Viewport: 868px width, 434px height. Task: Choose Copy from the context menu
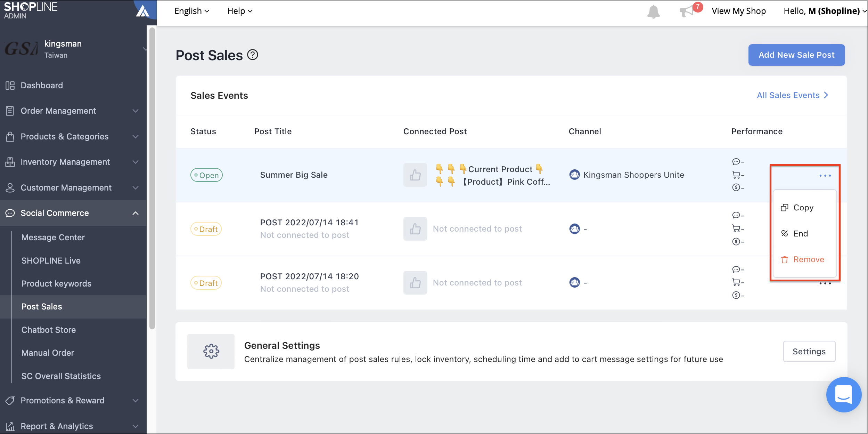[804, 208]
